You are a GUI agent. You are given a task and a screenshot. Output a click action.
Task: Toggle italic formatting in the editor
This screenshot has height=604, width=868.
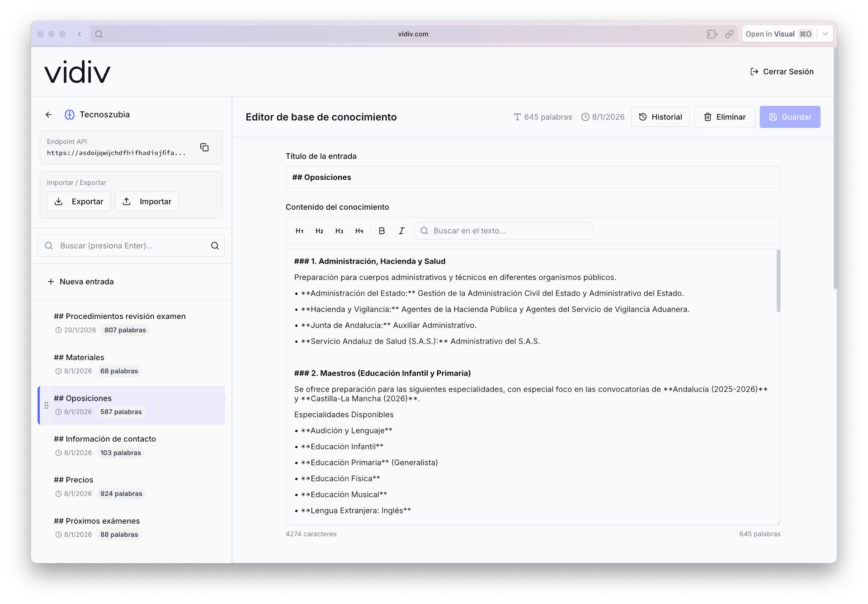(401, 231)
